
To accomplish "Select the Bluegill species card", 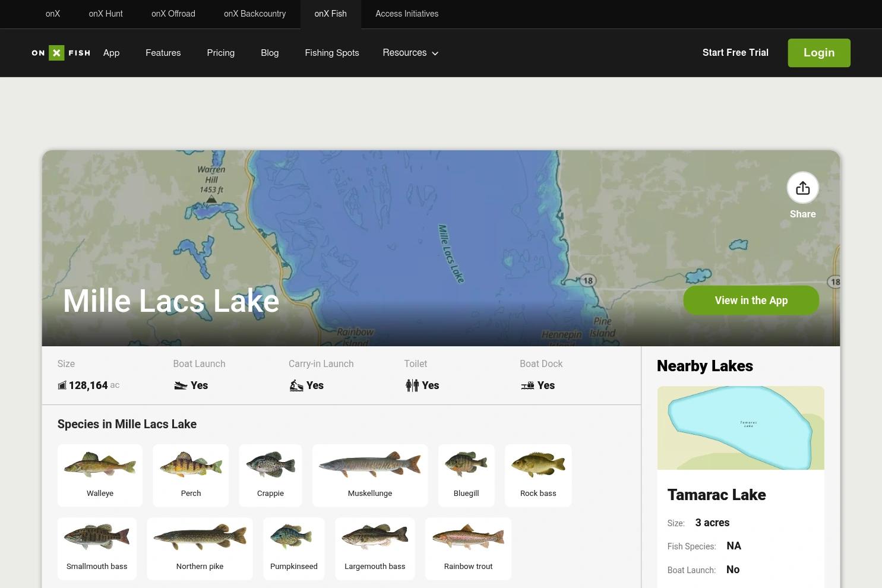I will 466,475.
